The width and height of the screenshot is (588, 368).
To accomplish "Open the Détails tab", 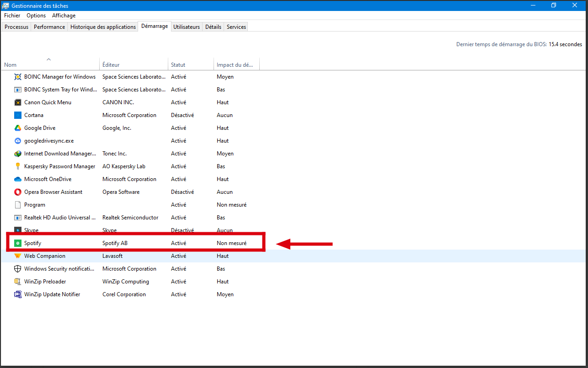I will [213, 27].
